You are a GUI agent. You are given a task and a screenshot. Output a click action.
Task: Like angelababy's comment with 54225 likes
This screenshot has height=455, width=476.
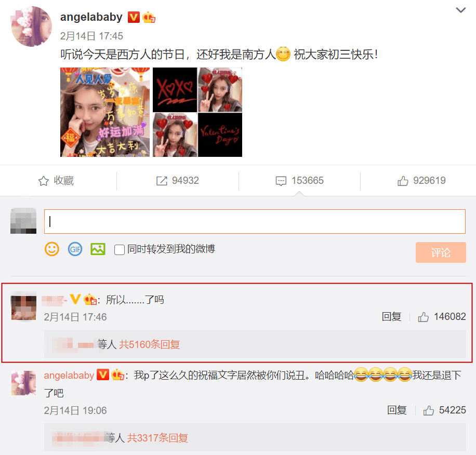[x=428, y=410]
